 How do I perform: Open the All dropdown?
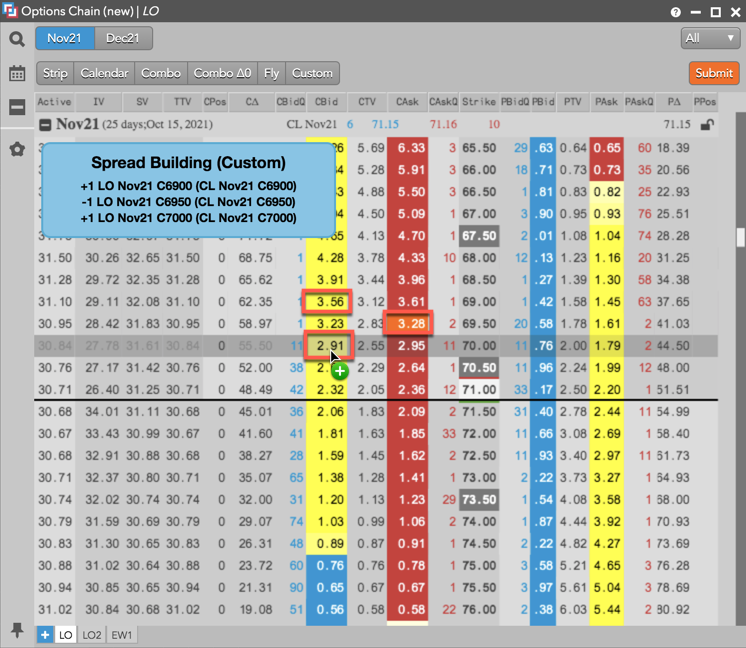710,39
